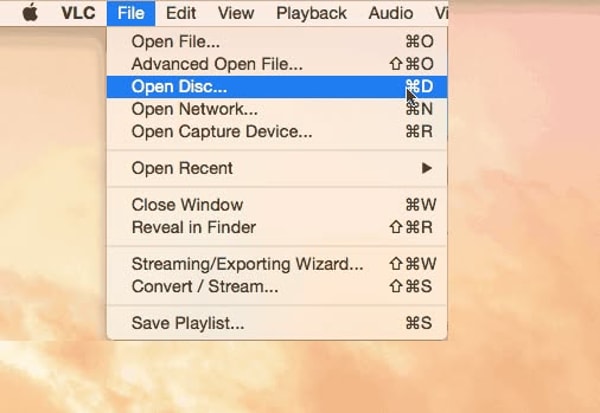This screenshot has width=600, height=413.
Task: Choose the highlighted Open Disc... item
Action: (277, 87)
